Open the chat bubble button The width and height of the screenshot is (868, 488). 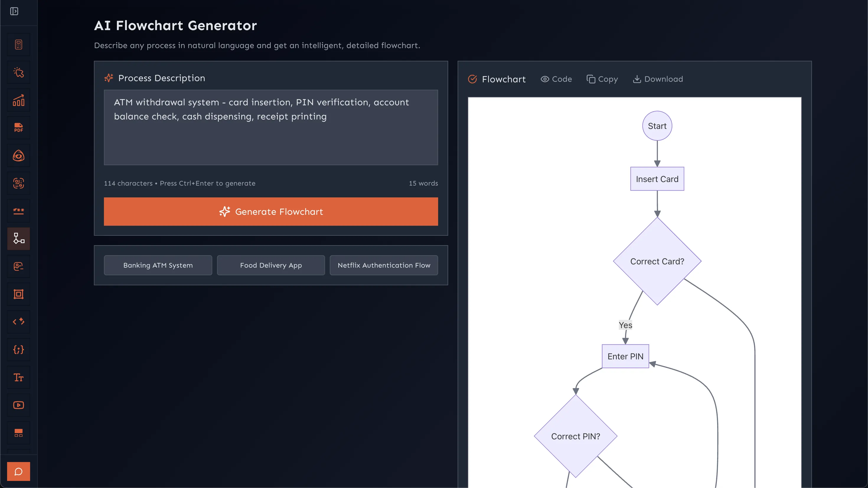tap(19, 471)
